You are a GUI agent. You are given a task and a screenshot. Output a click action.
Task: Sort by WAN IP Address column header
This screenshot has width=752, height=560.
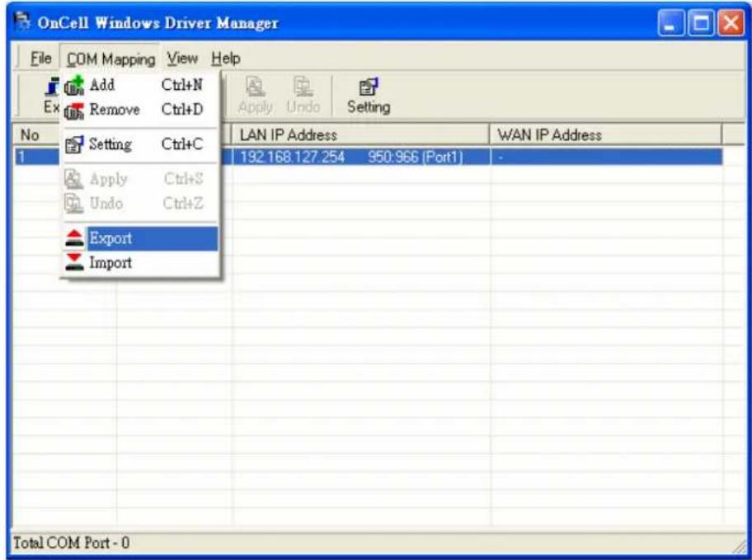tap(606, 134)
